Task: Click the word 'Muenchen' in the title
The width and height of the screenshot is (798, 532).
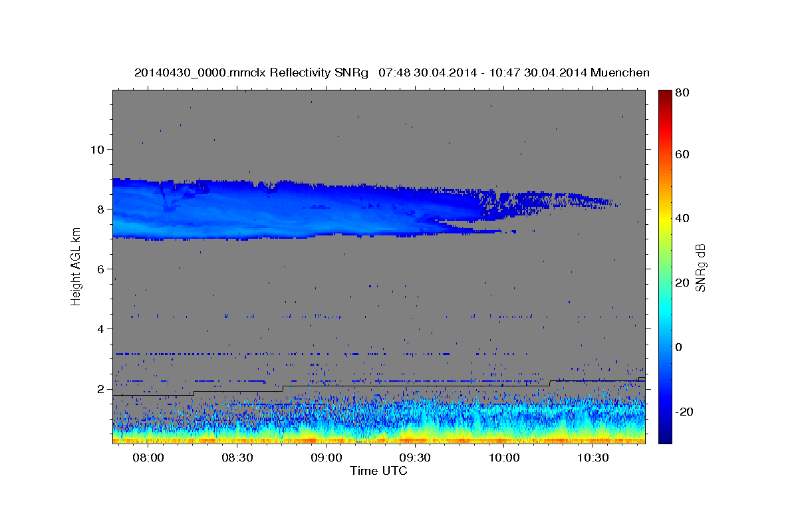Action: click(620, 72)
